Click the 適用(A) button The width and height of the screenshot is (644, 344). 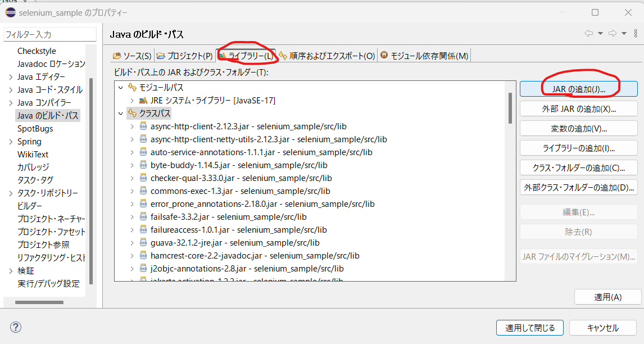pyautogui.click(x=607, y=297)
